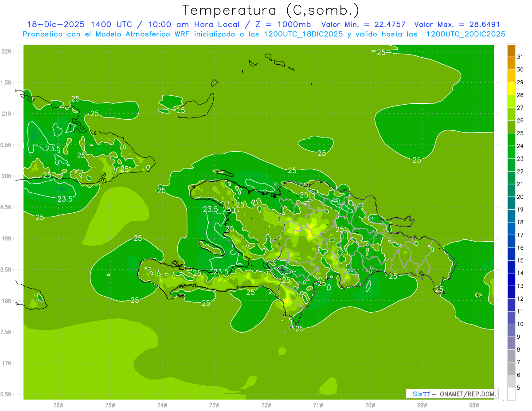Click the '10:00 am Hora Local' text
This screenshot has height=411, width=532.
point(193,24)
